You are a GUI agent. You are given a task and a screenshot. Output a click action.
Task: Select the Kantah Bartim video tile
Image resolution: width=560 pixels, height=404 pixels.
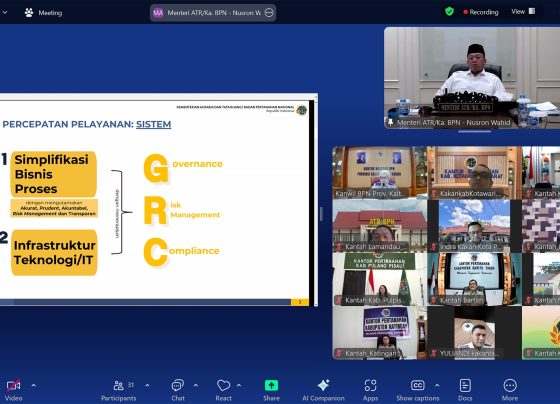(x=475, y=279)
